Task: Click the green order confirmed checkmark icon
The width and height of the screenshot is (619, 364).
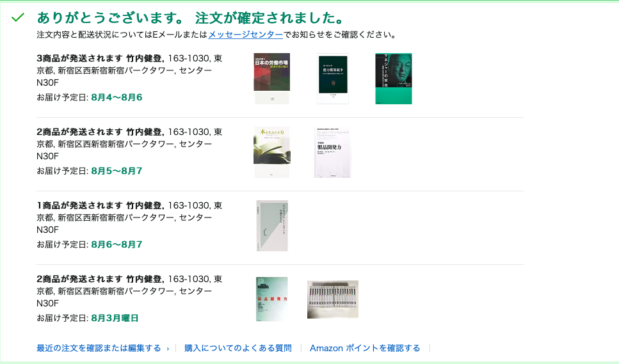Action: [18, 17]
